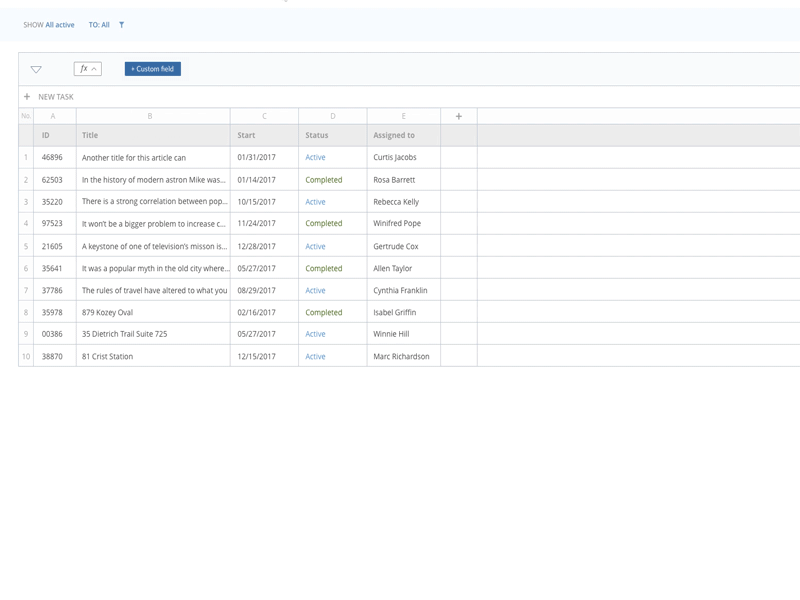The width and height of the screenshot is (800, 600).
Task: Click Completed status for Rosa Barrett
Action: [323, 180]
